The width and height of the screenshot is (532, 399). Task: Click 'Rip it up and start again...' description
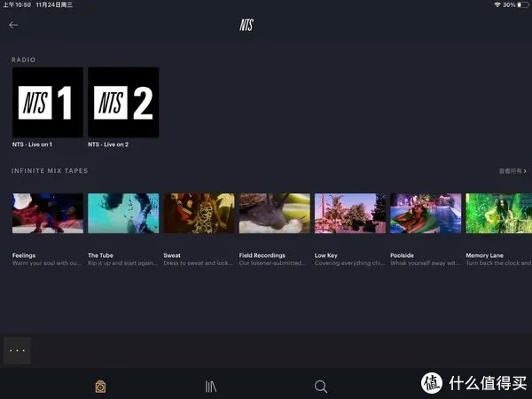pos(123,263)
